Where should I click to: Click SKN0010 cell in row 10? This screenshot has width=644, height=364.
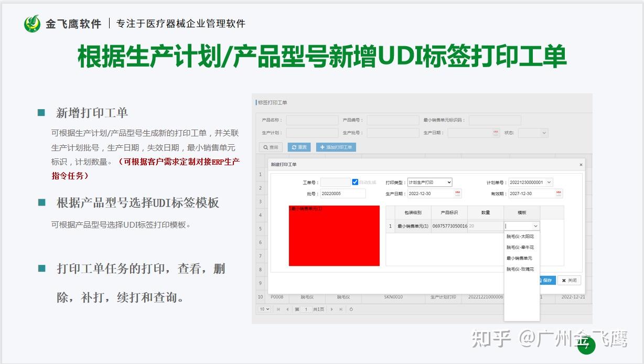click(x=393, y=297)
